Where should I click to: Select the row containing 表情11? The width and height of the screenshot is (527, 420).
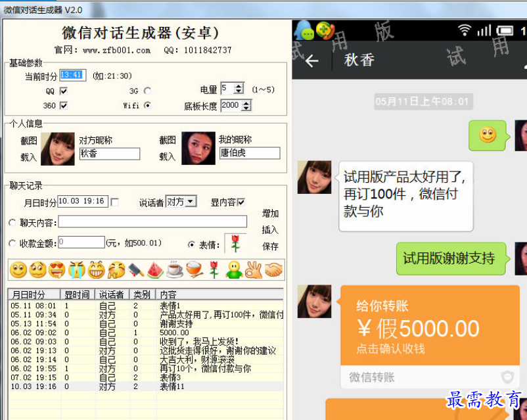[146, 386]
